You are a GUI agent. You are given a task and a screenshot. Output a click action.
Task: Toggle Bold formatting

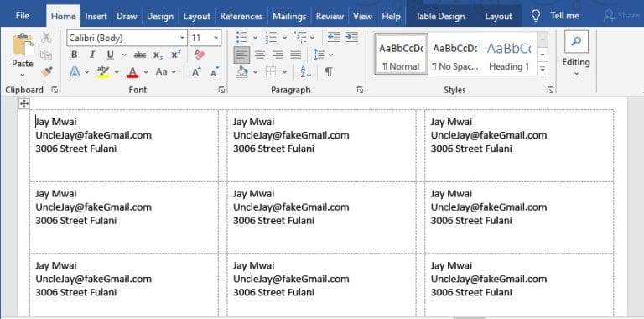75,55
